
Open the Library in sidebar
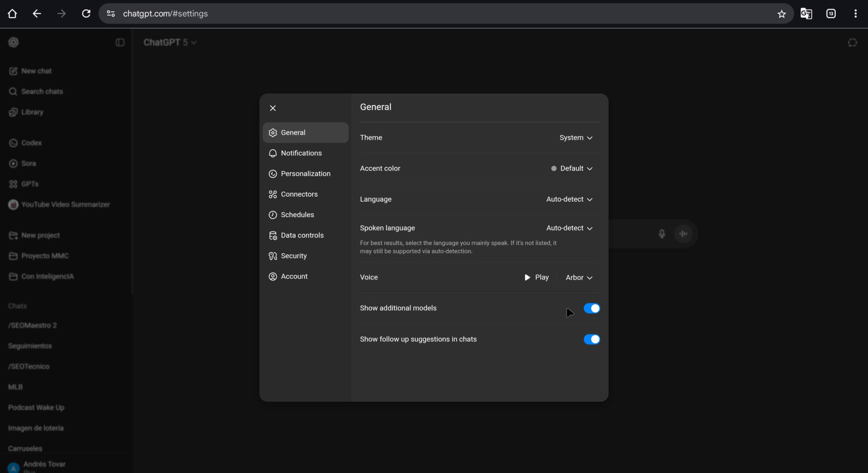(66, 112)
